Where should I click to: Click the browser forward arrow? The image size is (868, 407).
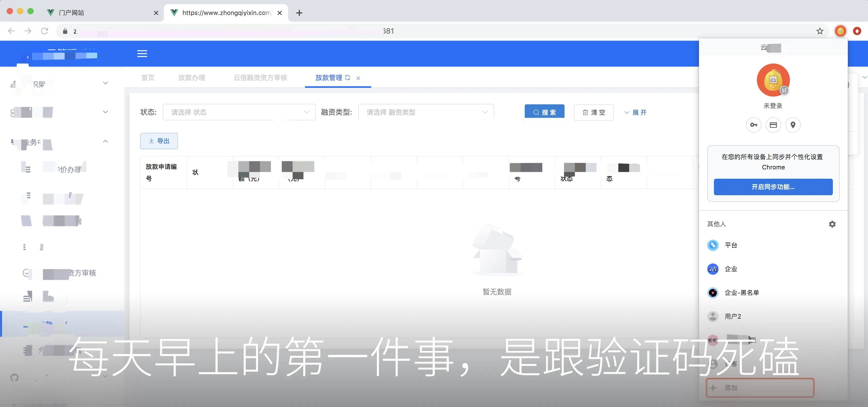pyautogui.click(x=28, y=31)
